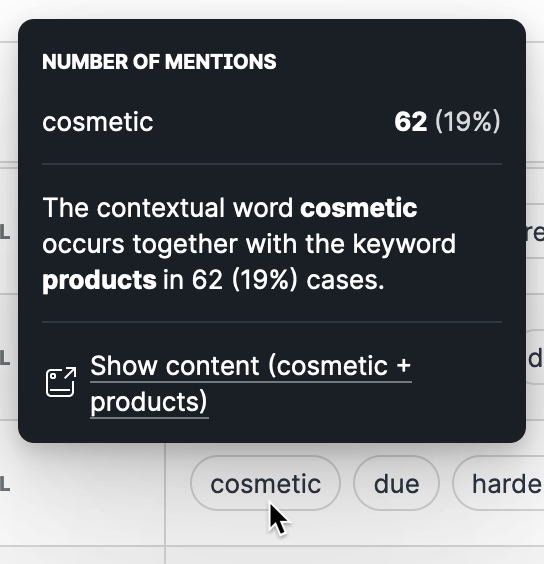Click the NUMBER OF MENTIONS heading

pos(159,62)
